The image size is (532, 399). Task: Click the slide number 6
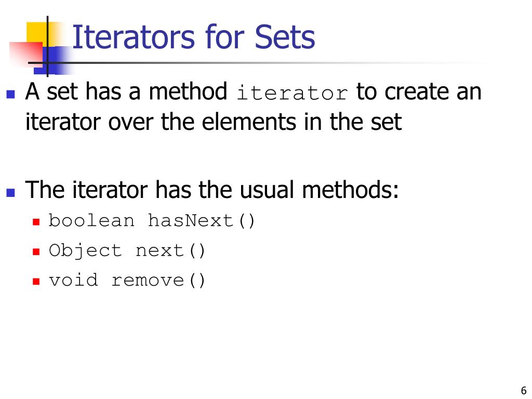point(524,390)
